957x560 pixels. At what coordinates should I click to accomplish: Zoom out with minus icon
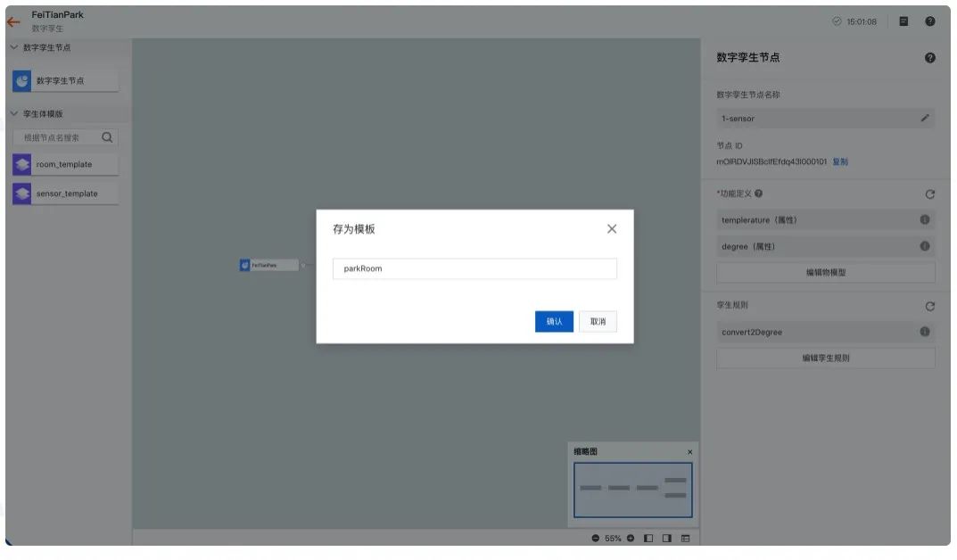[595, 538]
